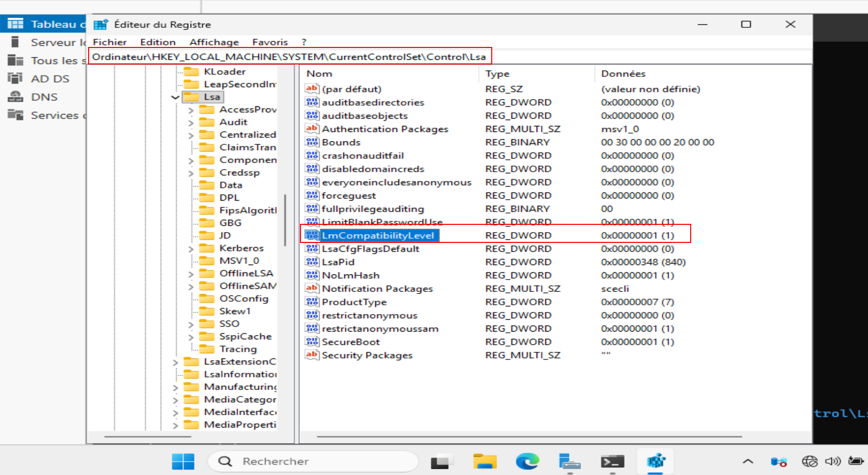Open the Terminal icon in taskbar
Image resolution: width=868 pixels, height=475 pixels.
click(x=612, y=461)
